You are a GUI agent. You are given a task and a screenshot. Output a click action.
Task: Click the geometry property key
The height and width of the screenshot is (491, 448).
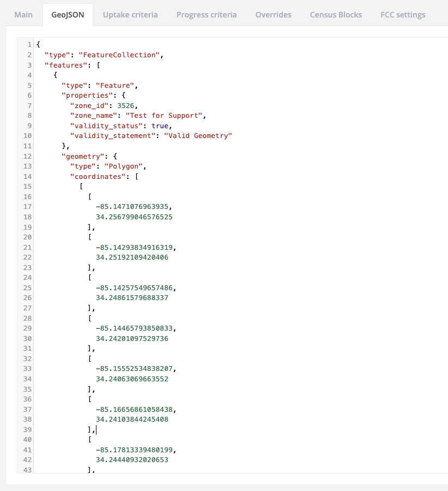84,155
